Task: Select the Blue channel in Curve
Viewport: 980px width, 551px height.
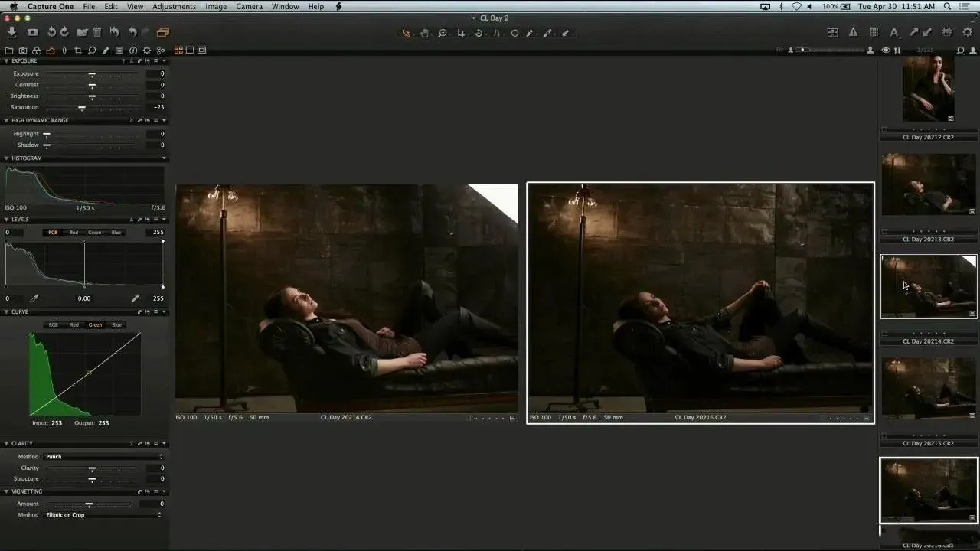Action: pyautogui.click(x=116, y=325)
